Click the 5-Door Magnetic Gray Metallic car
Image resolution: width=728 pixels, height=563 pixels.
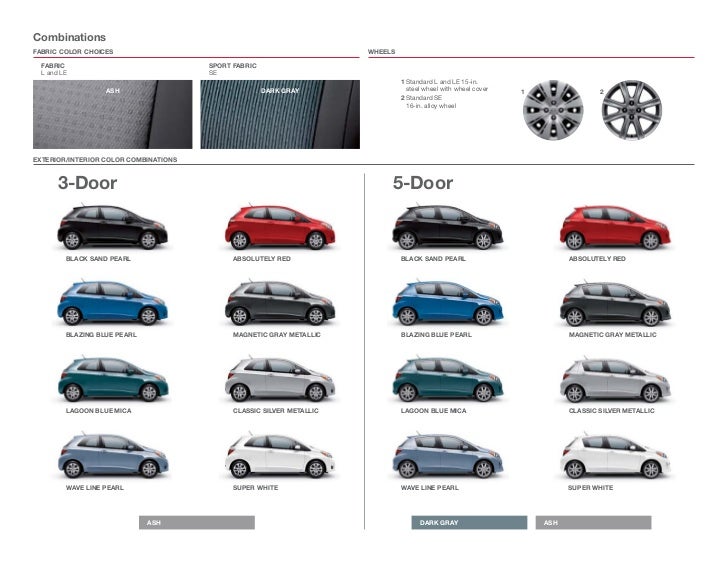click(x=615, y=302)
